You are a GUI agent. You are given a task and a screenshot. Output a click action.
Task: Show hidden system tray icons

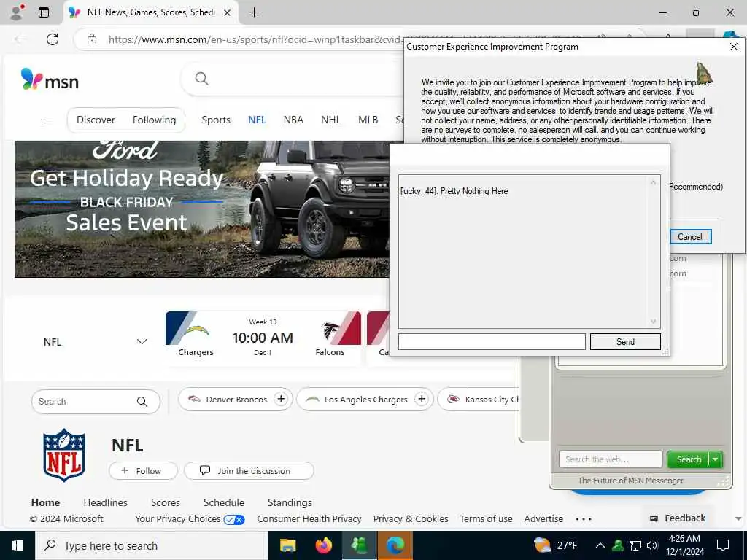tap(600, 545)
